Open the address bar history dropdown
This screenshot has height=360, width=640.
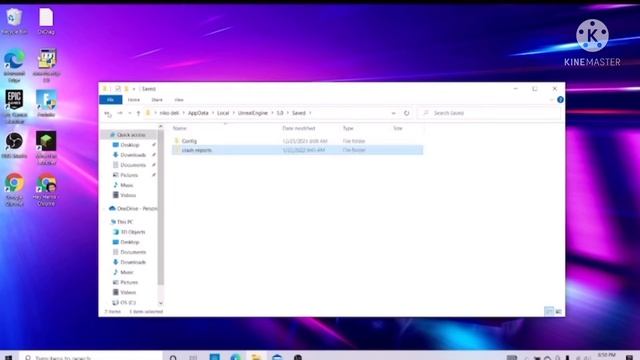tap(393, 113)
